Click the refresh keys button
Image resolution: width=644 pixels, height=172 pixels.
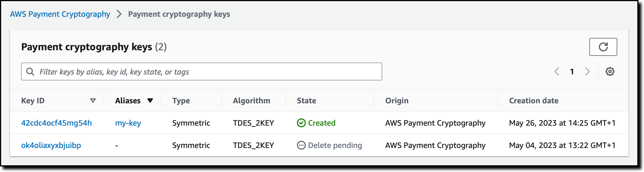[603, 47]
